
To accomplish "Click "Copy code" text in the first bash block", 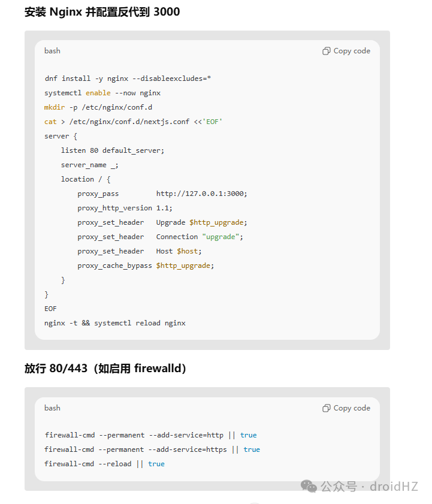I will (x=352, y=51).
